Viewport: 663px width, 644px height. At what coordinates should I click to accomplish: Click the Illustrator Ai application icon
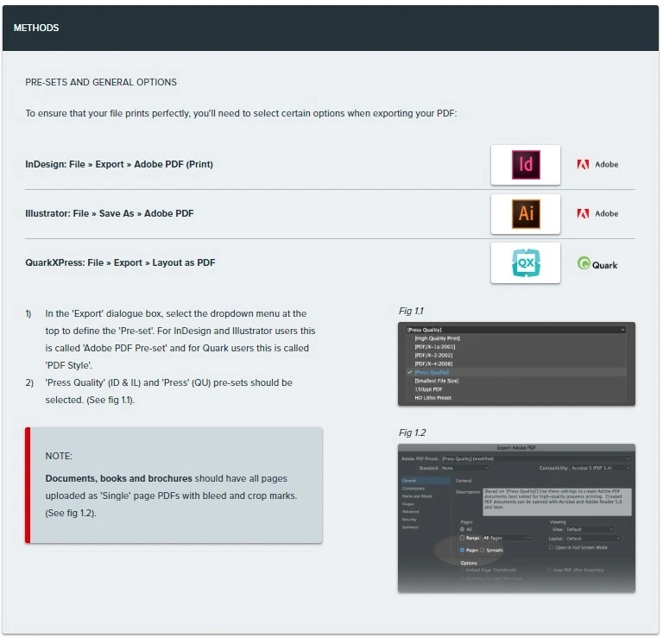click(526, 213)
